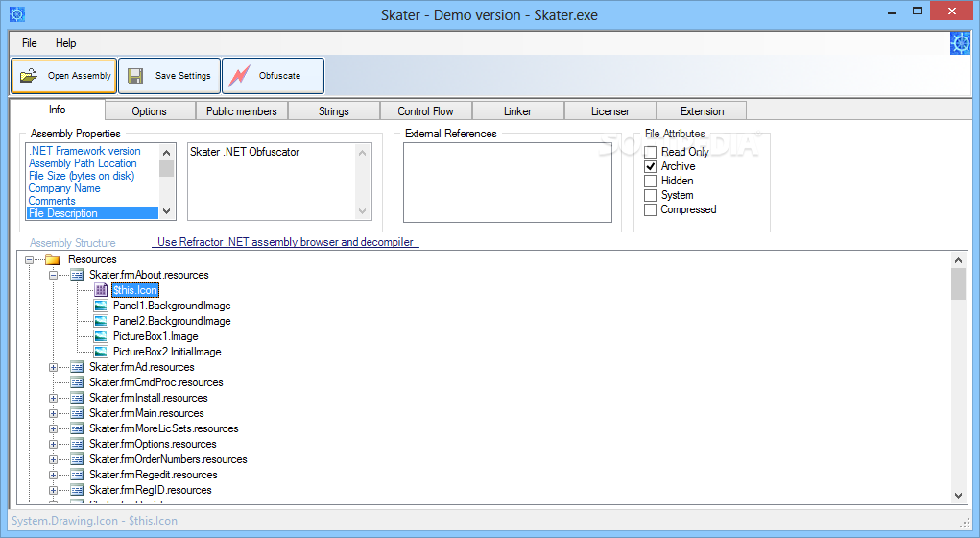This screenshot has width=980, height=538.
Task: Select the Info tab
Action: click(x=58, y=110)
